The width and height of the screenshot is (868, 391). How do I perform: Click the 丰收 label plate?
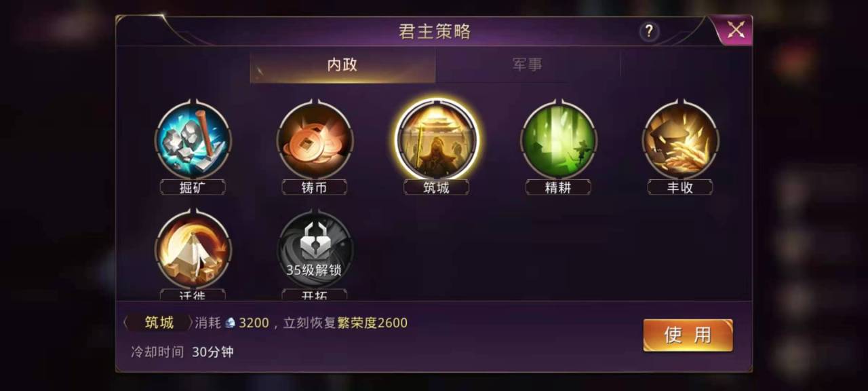pyautogui.click(x=680, y=187)
